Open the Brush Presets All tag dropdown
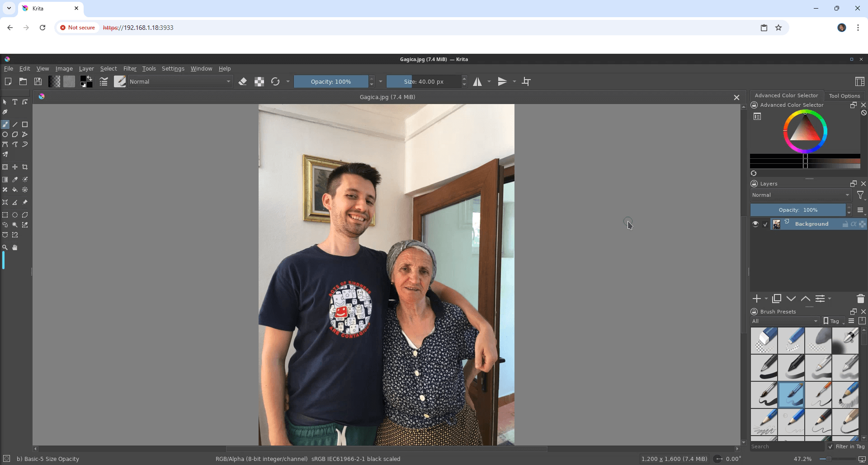The image size is (868, 465). point(785,321)
